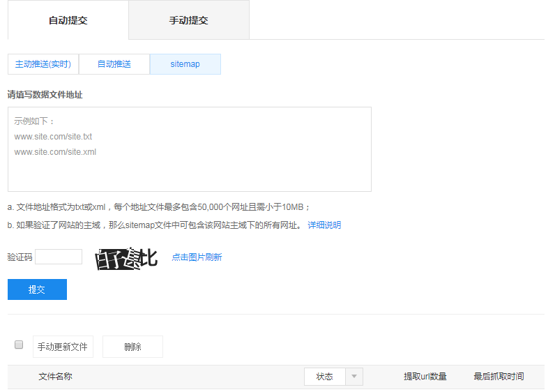Click the 提取url数量 column header

point(425,377)
